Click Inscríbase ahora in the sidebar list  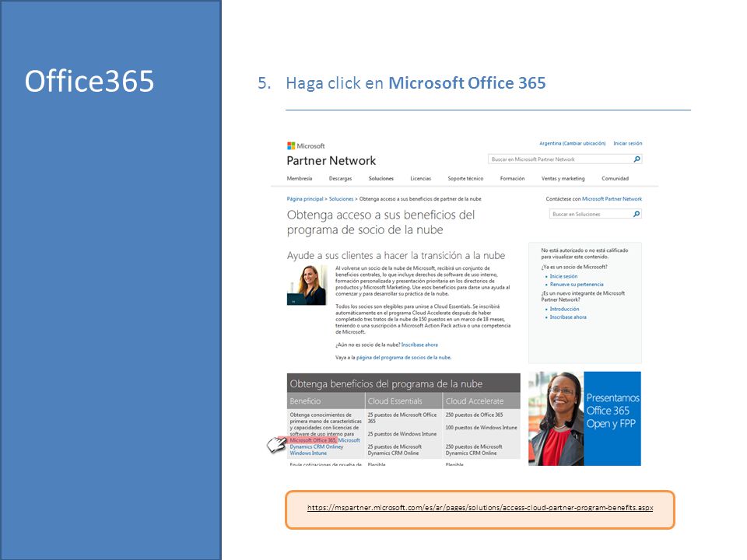[x=568, y=317]
